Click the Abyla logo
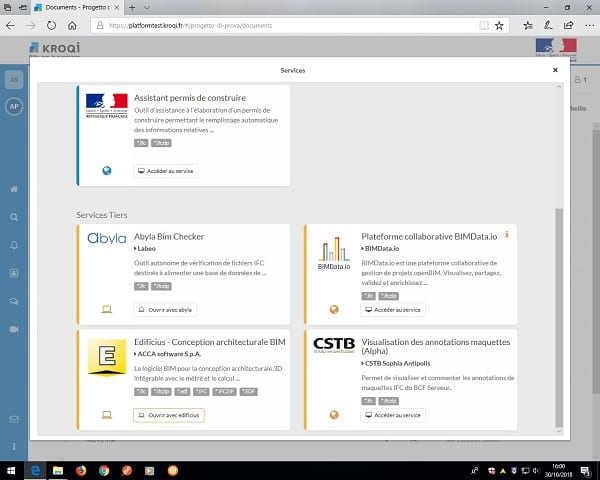The width and height of the screenshot is (600, 480). (x=107, y=238)
